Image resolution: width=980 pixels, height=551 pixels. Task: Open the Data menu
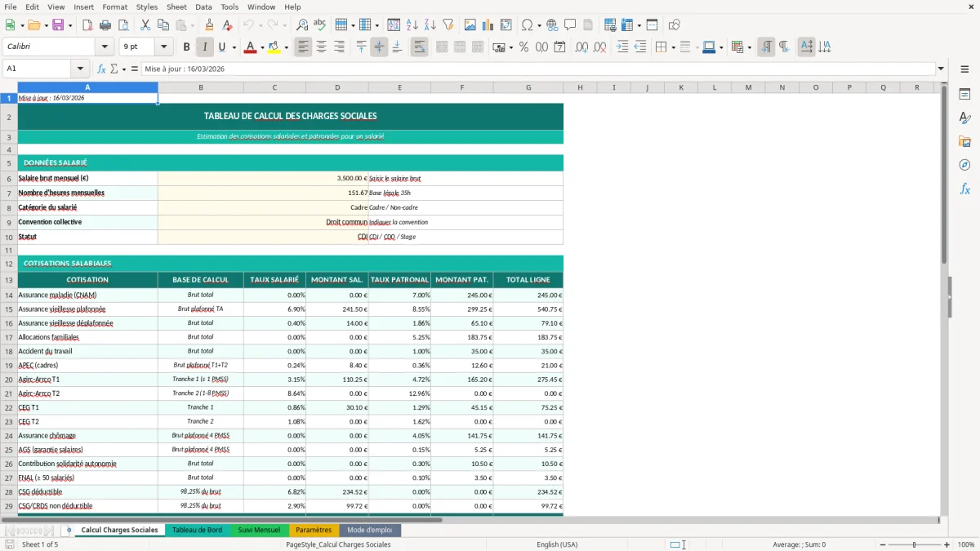[203, 7]
